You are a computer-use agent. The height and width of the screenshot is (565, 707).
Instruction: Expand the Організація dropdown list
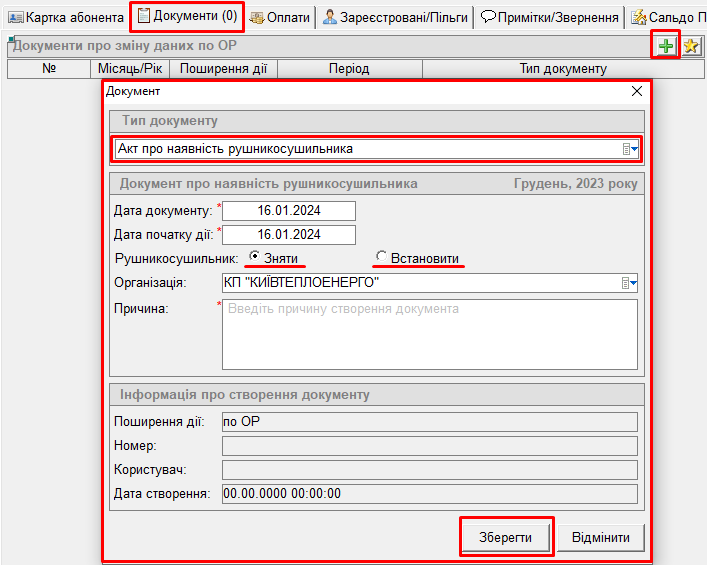point(629,283)
